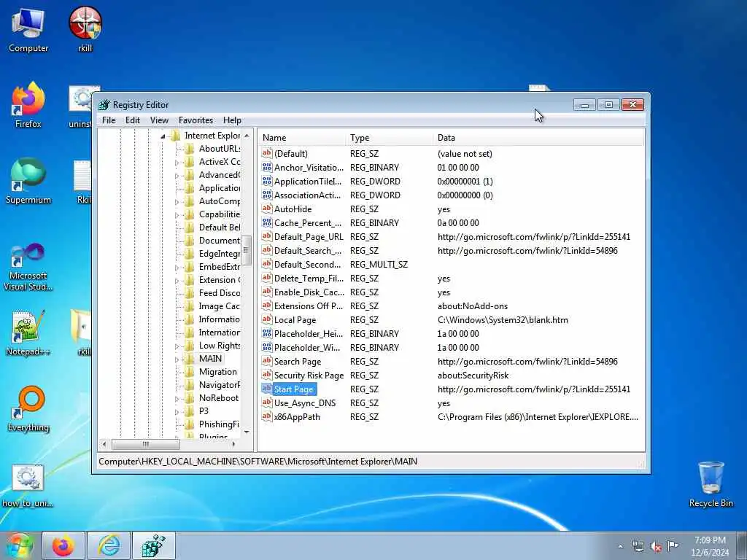Image resolution: width=747 pixels, height=560 pixels.
Task: Click the Cache_Percent binary value icon
Action: point(267,222)
